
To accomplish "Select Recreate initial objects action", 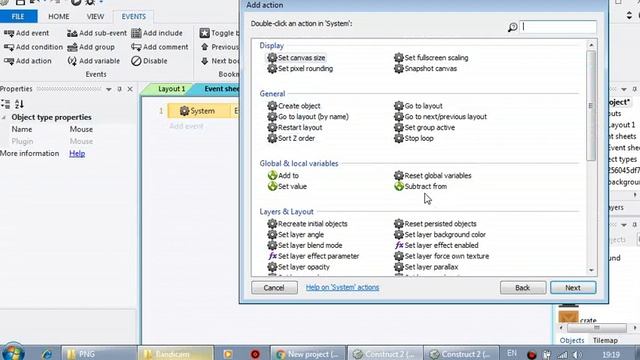I will pyautogui.click(x=307, y=224).
